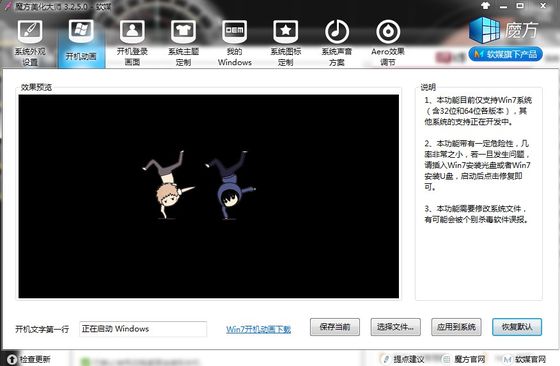Viewport: 560px width, 366px height.
Task: Click the 应用到系统 button
Action: click(456, 327)
